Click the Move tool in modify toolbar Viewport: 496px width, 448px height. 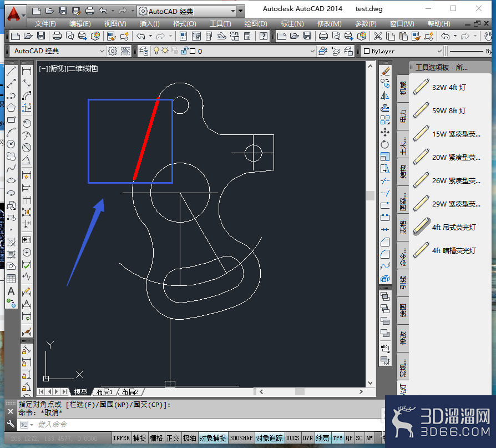click(385, 132)
